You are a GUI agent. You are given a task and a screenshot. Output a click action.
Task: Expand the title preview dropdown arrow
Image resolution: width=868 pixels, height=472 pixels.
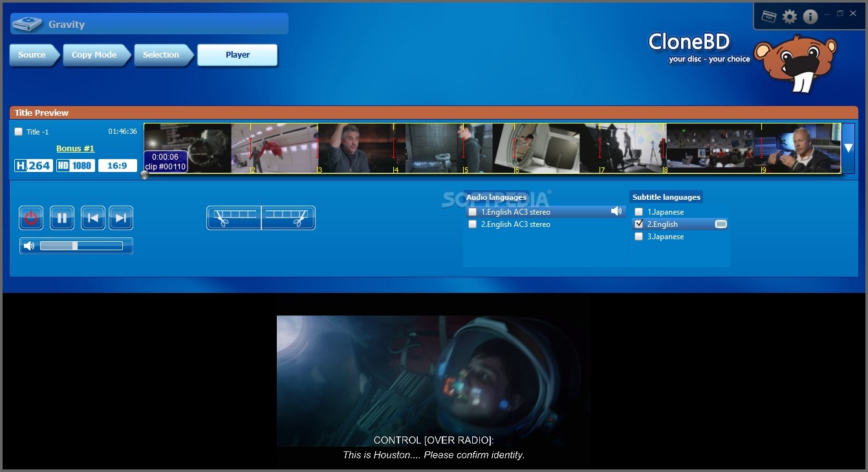tap(849, 148)
